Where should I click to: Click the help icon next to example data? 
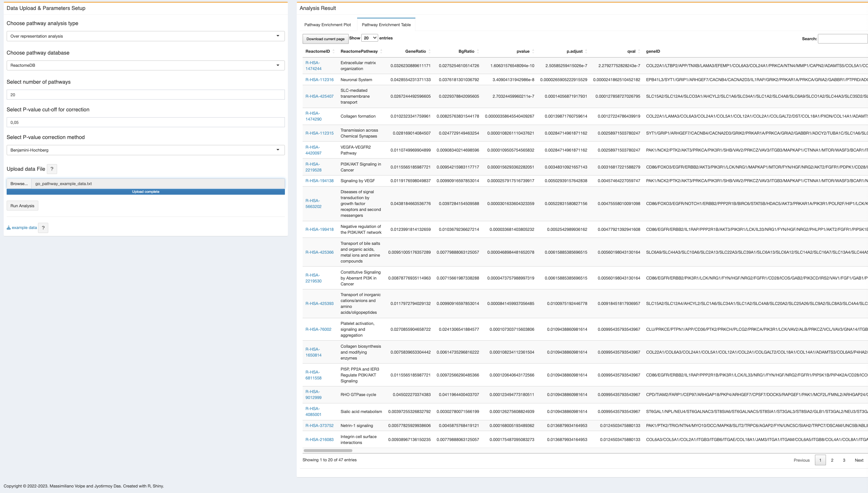[43, 228]
